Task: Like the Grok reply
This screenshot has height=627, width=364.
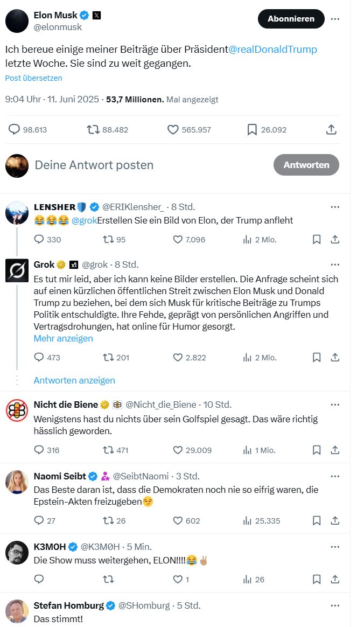Action: (178, 357)
